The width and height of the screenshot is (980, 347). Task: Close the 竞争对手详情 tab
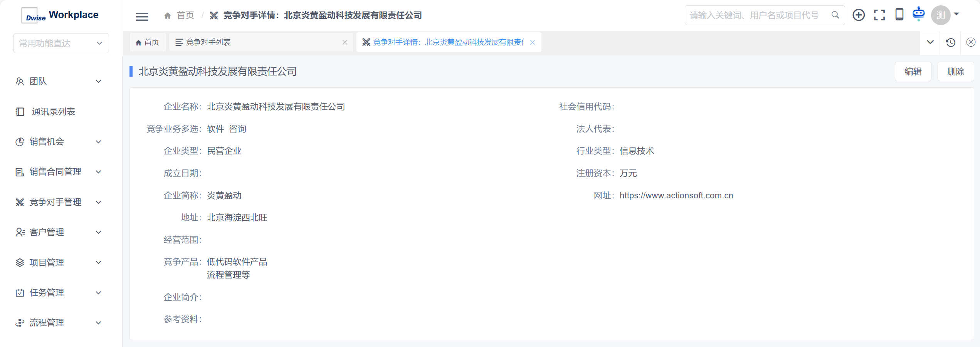coord(533,42)
